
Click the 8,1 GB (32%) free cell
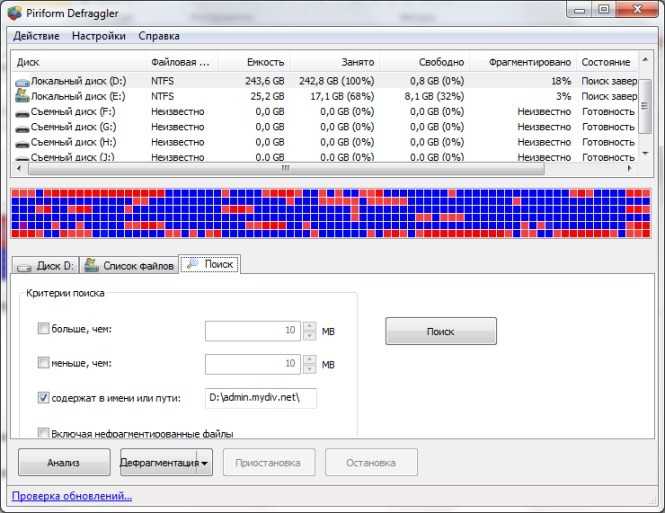pos(434,96)
